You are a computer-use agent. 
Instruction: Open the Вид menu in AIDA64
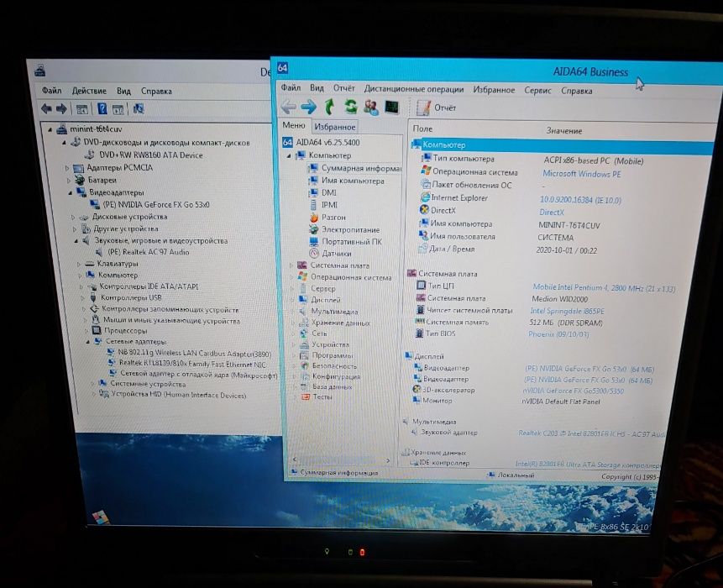pos(317,88)
